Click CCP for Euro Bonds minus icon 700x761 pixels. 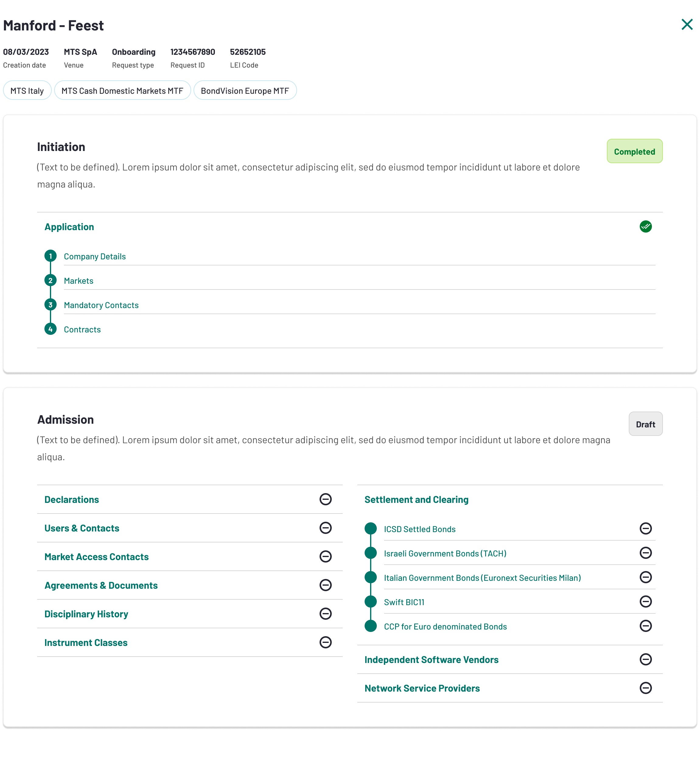[646, 626]
